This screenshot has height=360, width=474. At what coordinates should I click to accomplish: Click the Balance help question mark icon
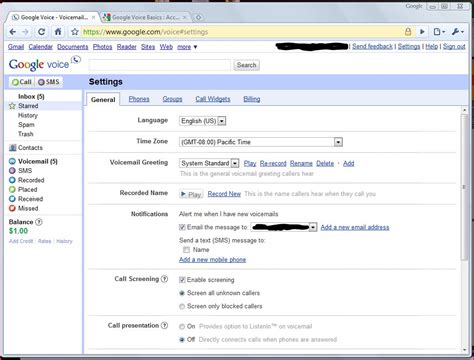click(x=39, y=222)
